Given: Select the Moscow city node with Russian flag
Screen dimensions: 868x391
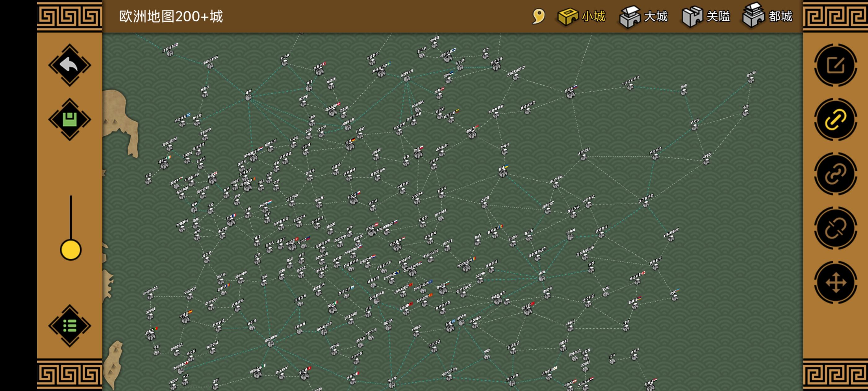Looking at the screenshot, I should (x=570, y=94).
